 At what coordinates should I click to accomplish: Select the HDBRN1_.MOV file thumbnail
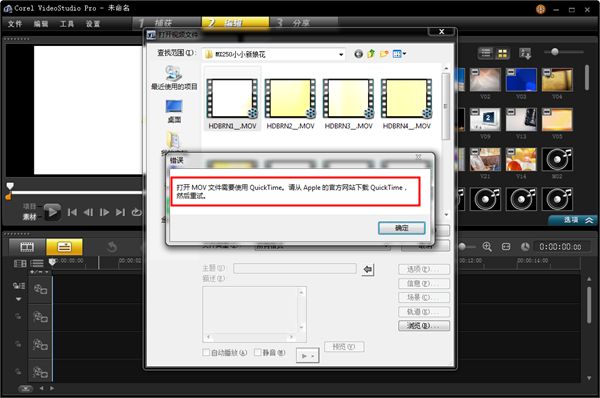click(232, 99)
